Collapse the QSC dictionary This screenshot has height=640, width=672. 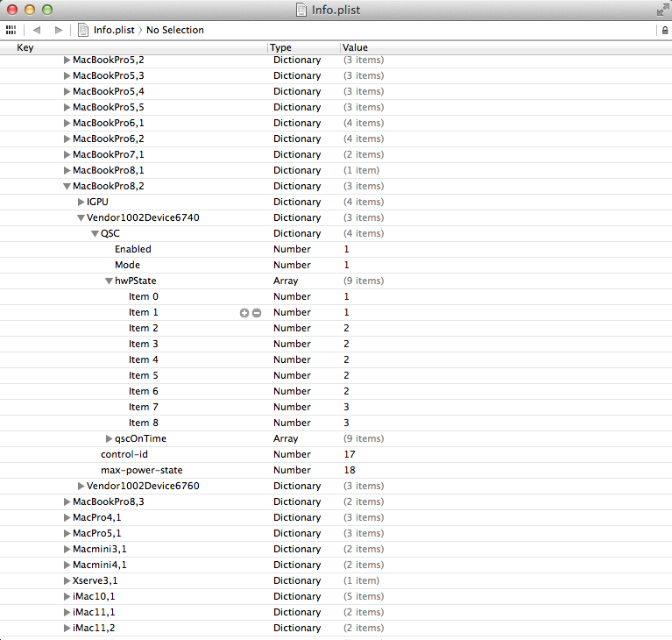click(x=95, y=234)
